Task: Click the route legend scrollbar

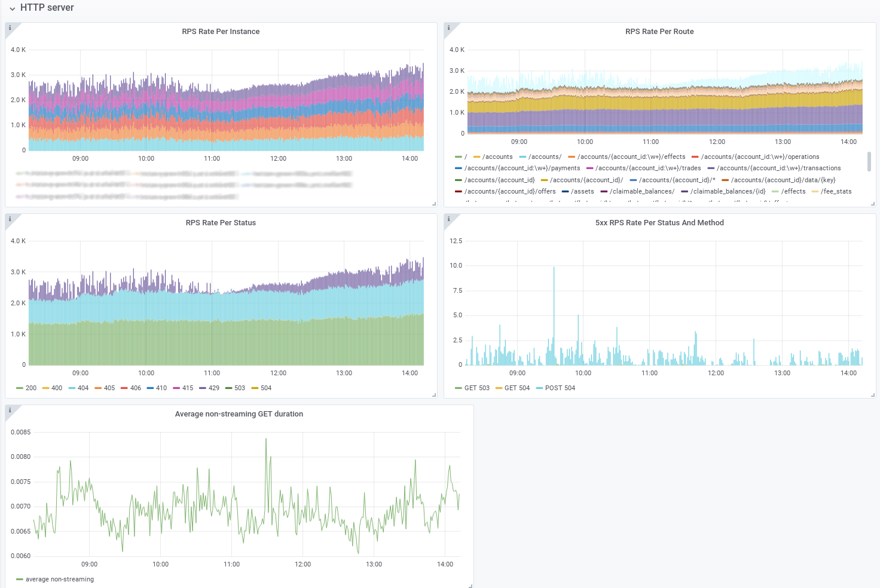Action: pyautogui.click(x=869, y=161)
